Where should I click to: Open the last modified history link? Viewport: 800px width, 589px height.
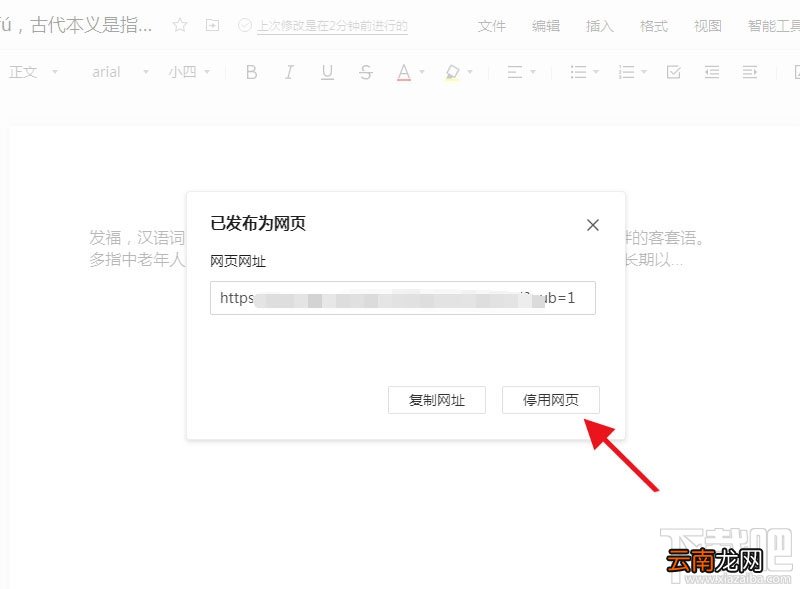[332, 26]
